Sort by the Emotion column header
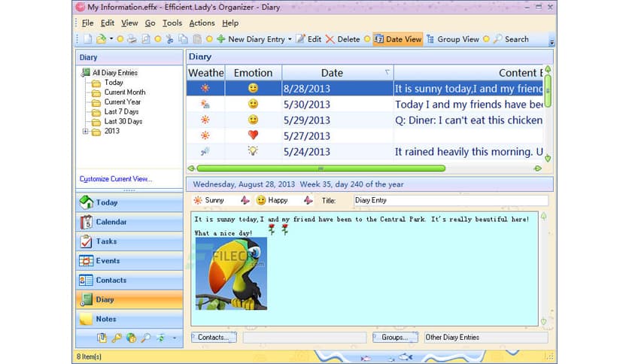The height and width of the screenshot is (364, 629). (x=253, y=72)
